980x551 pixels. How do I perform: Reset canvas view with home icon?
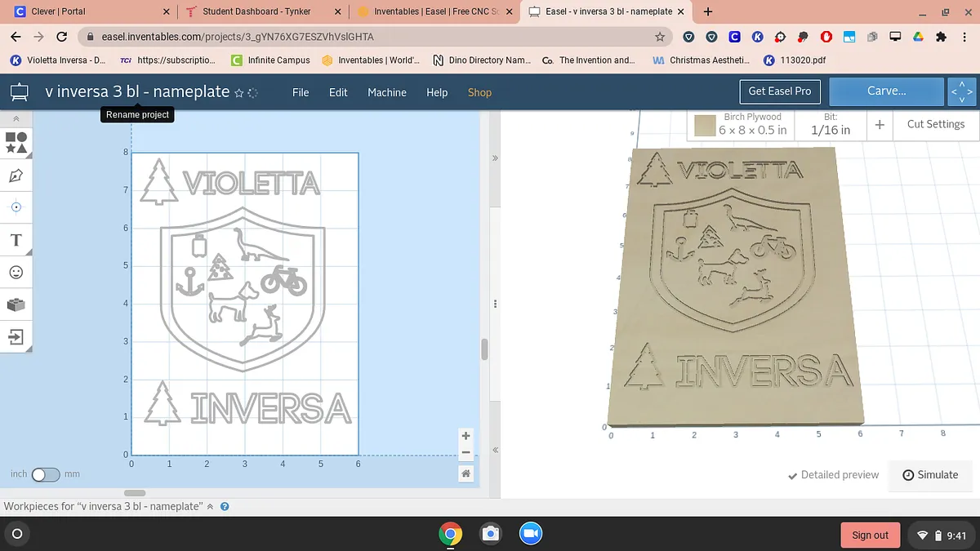pyautogui.click(x=465, y=473)
